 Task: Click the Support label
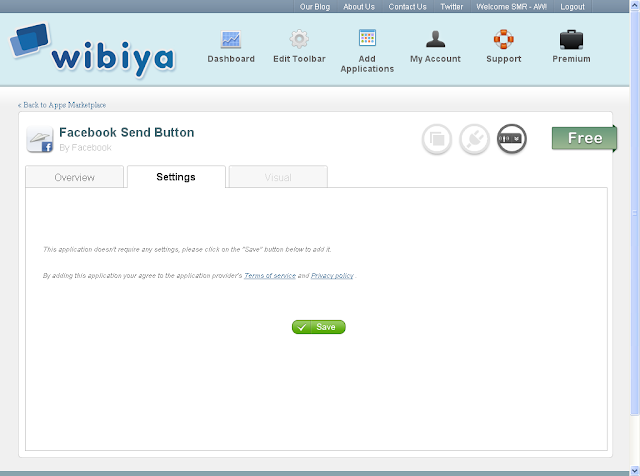[x=504, y=59]
